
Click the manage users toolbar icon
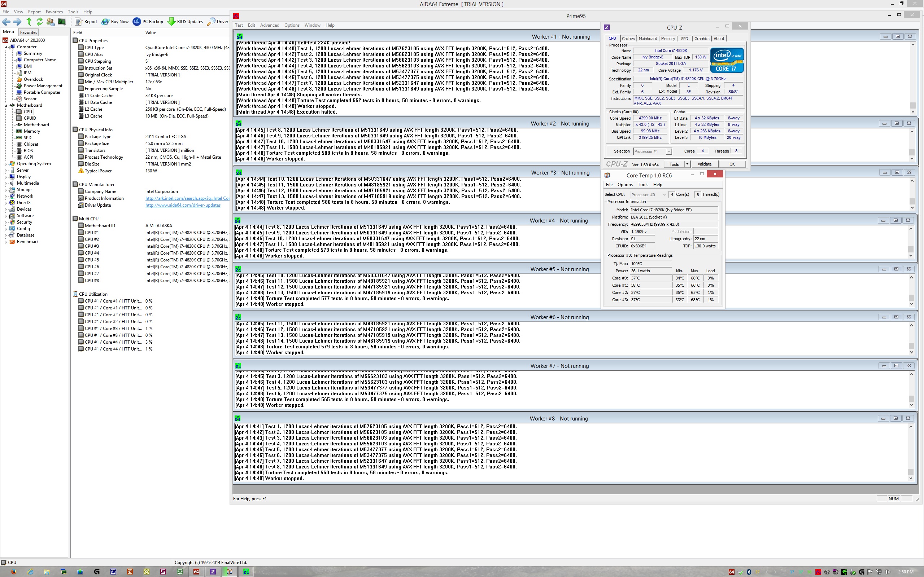50,22
